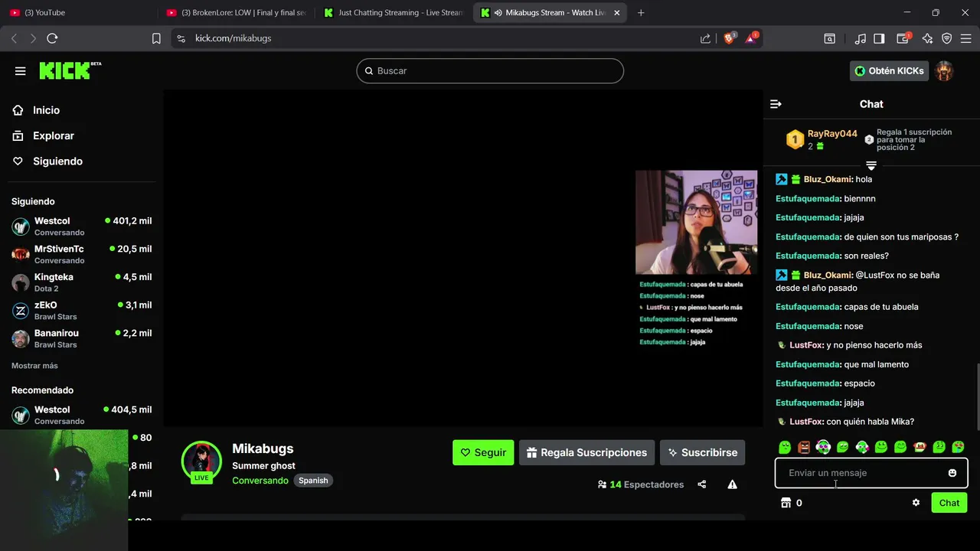The height and width of the screenshot is (551, 980).
Task: Bookmark this page
Action: pos(156,38)
